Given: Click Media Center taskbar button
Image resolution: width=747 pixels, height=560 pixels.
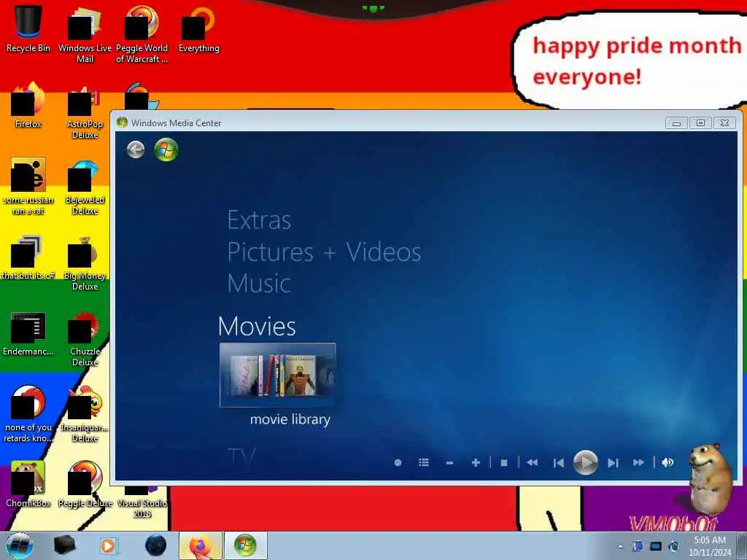Looking at the screenshot, I should pyautogui.click(x=245, y=545).
